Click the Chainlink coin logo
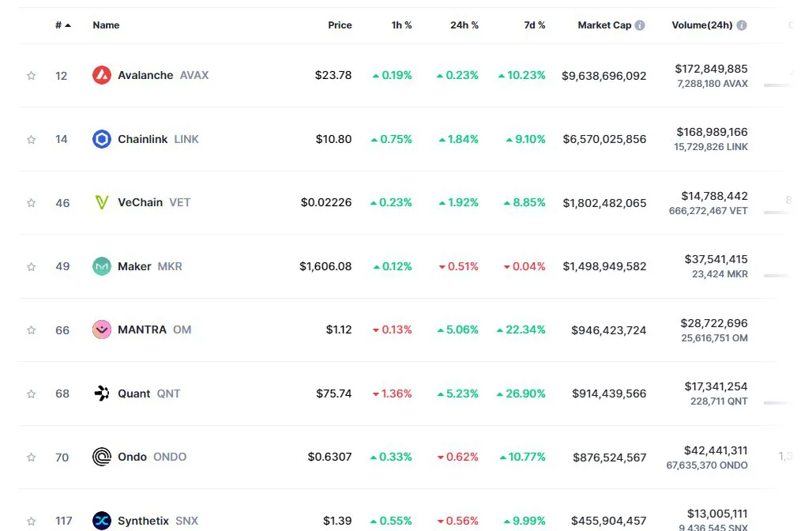The image size is (812, 531). click(x=101, y=139)
